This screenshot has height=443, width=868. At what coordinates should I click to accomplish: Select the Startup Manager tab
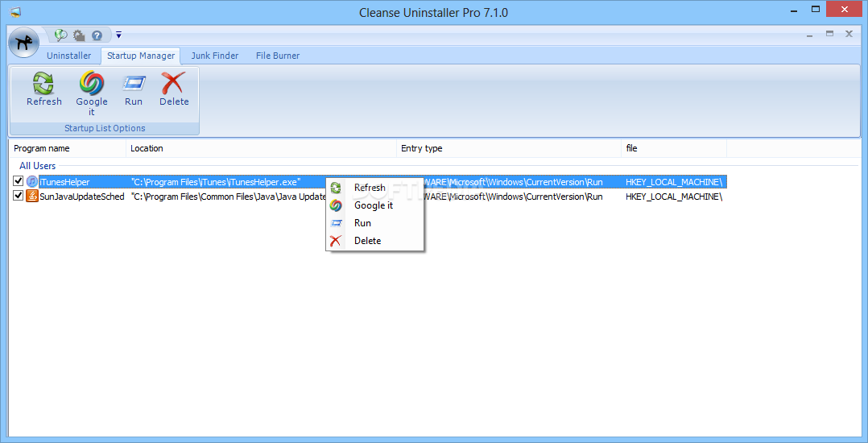pyautogui.click(x=141, y=56)
